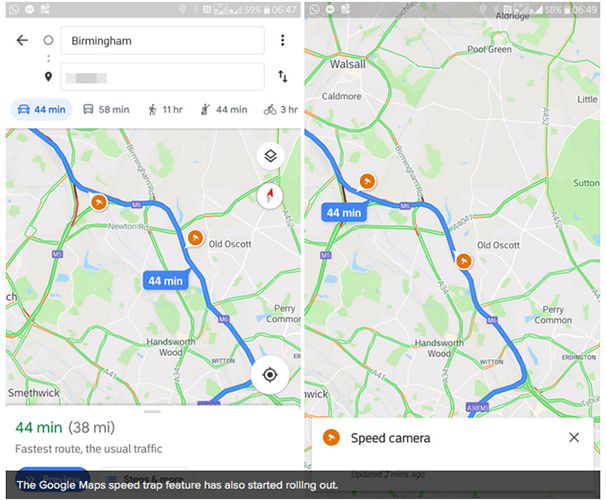Viewport: 606px width, 500px height.
Task: Tap speed camera marker left of M6 label, left map
Action: [x=99, y=202]
